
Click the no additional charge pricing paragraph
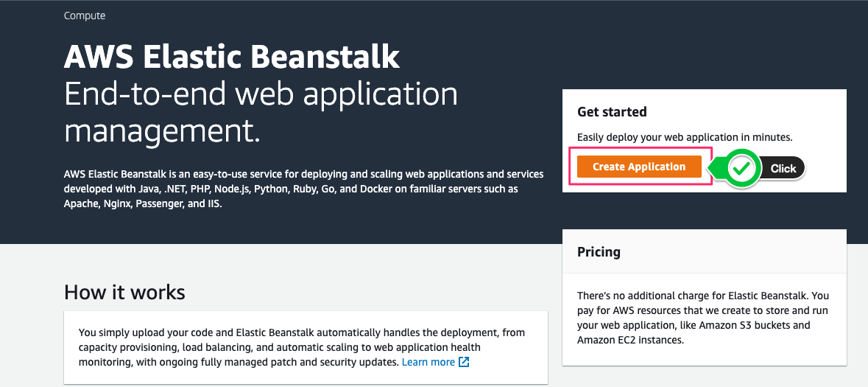point(703,318)
